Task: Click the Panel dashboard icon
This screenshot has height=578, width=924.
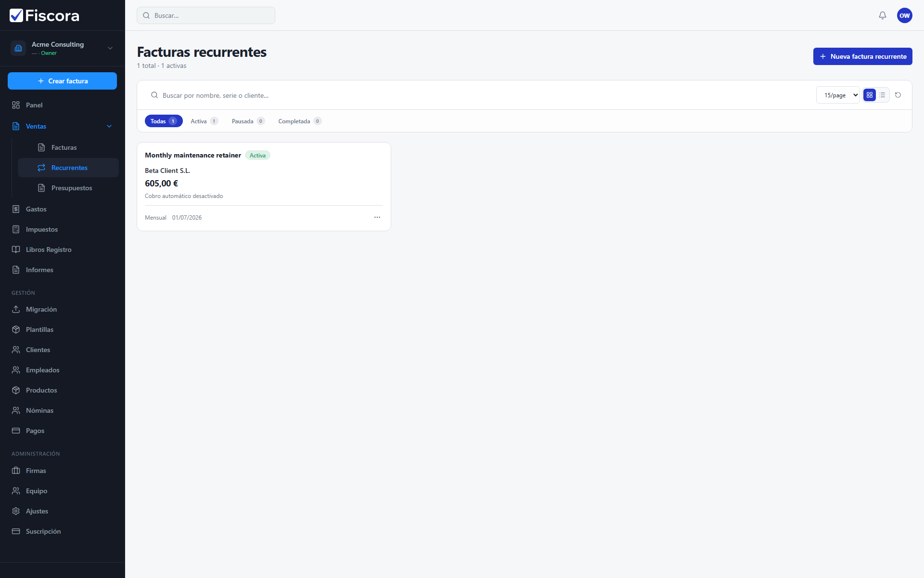Action: tap(16, 105)
